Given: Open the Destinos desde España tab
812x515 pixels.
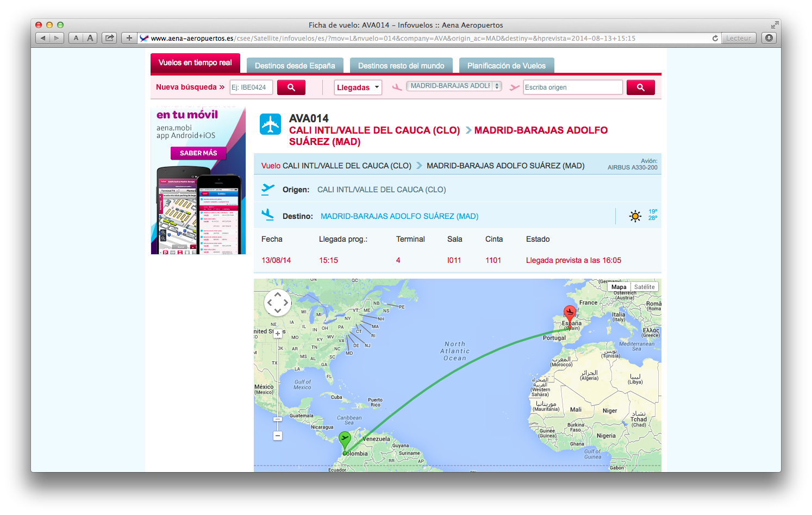Looking at the screenshot, I should click(x=295, y=66).
